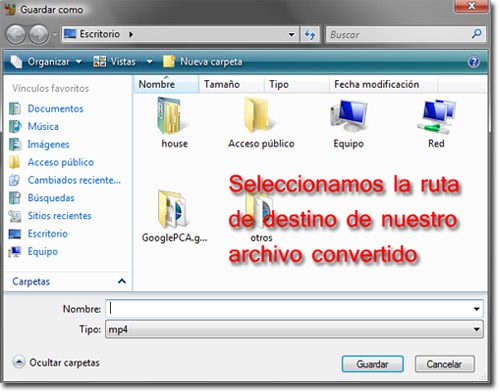Image resolution: width=500 pixels, height=392 pixels.
Task: Click the Guardar como title bar icon
Action: click(10, 9)
